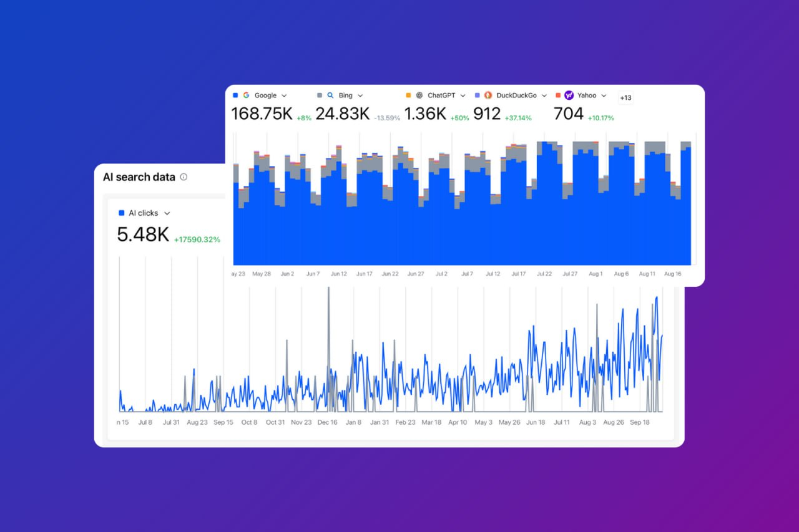The height and width of the screenshot is (532, 799).
Task: Select the DuckDuckGo mascot icon
Action: 488,95
